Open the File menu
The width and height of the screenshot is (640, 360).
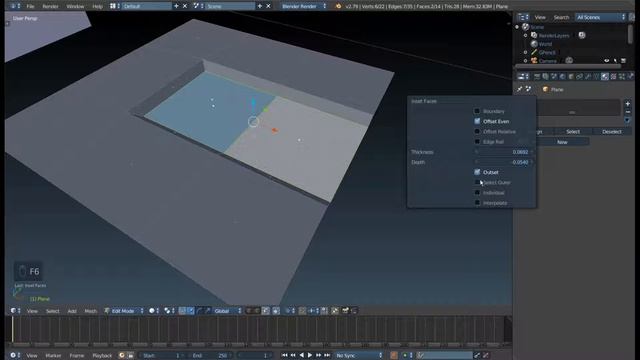(30, 6)
